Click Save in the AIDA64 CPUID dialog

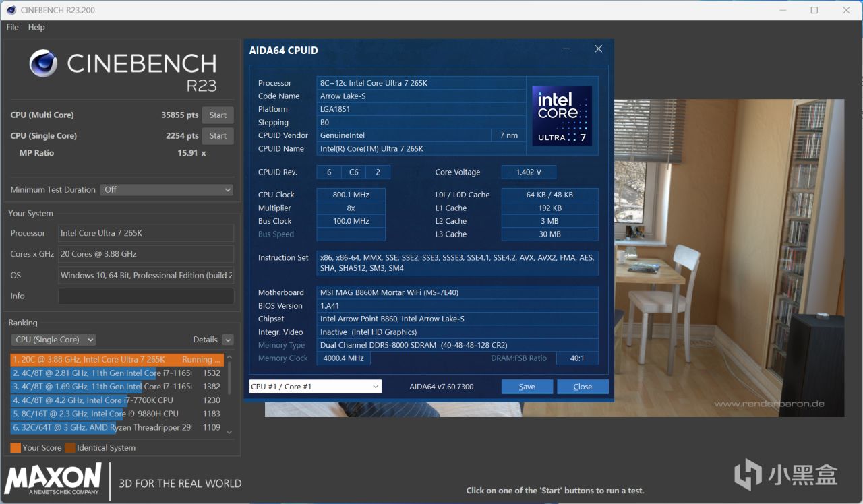(527, 387)
